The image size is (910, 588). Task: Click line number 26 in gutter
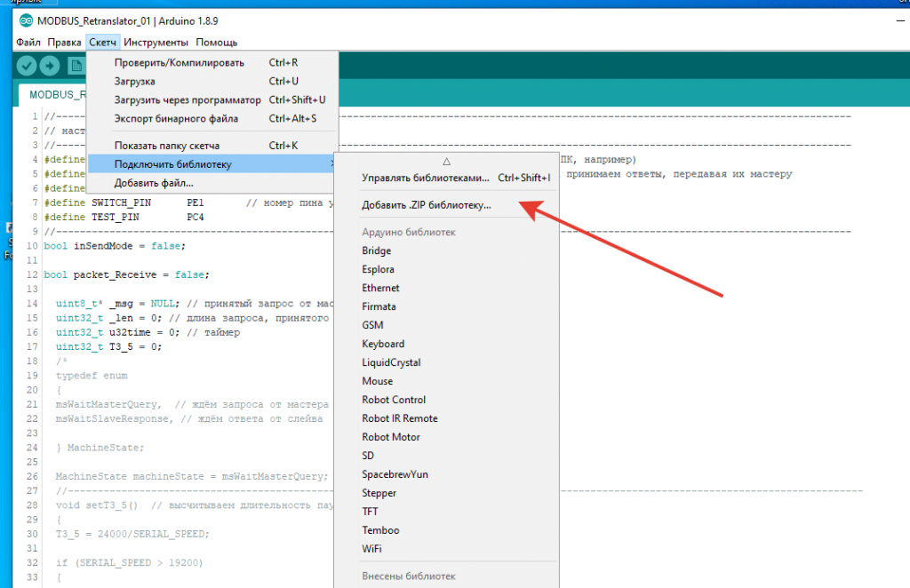pyautogui.click(x=32, y=476)
